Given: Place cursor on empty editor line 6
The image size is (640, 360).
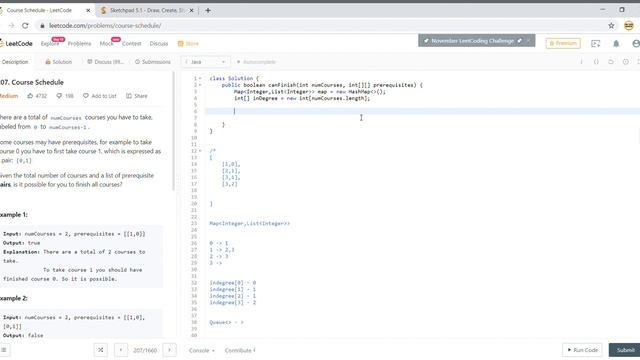Looking at the screenshot, I should (422, 111).
